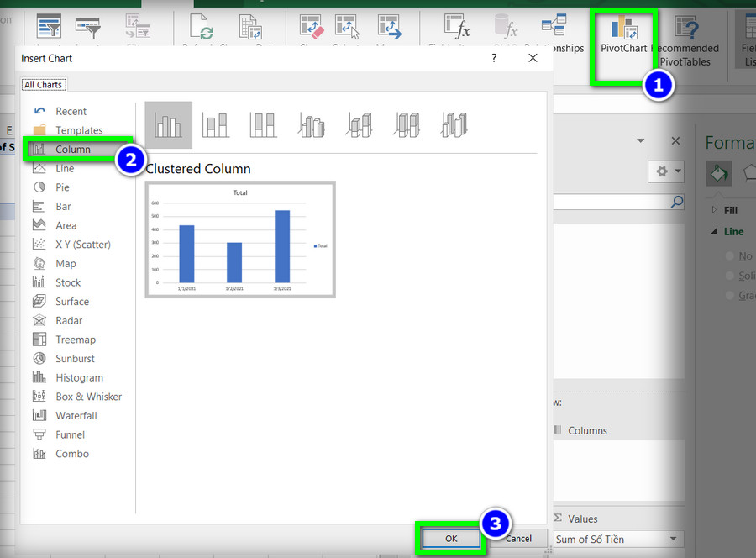Click the PivotChart ribbon button
Viewport: 756px width, 558px height.
click(623, 34)
